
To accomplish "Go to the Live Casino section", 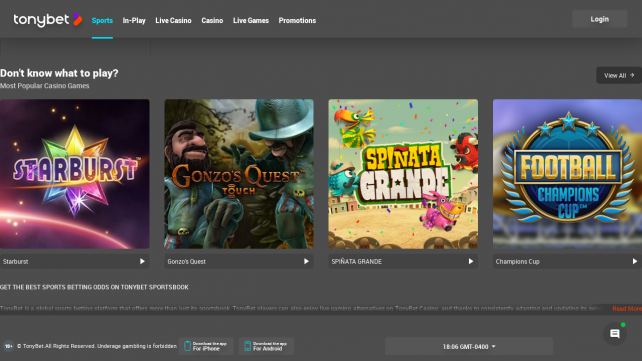I will tap(173, 20).
